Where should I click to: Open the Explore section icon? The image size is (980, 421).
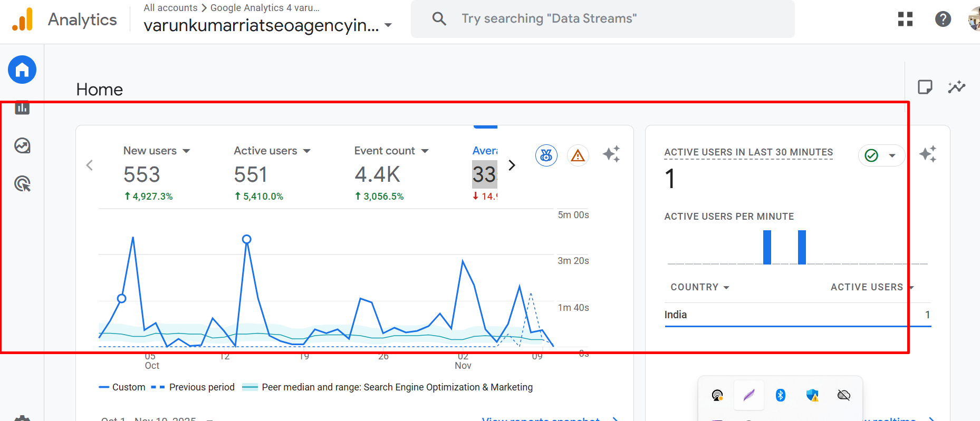click(x=22, y=145)
